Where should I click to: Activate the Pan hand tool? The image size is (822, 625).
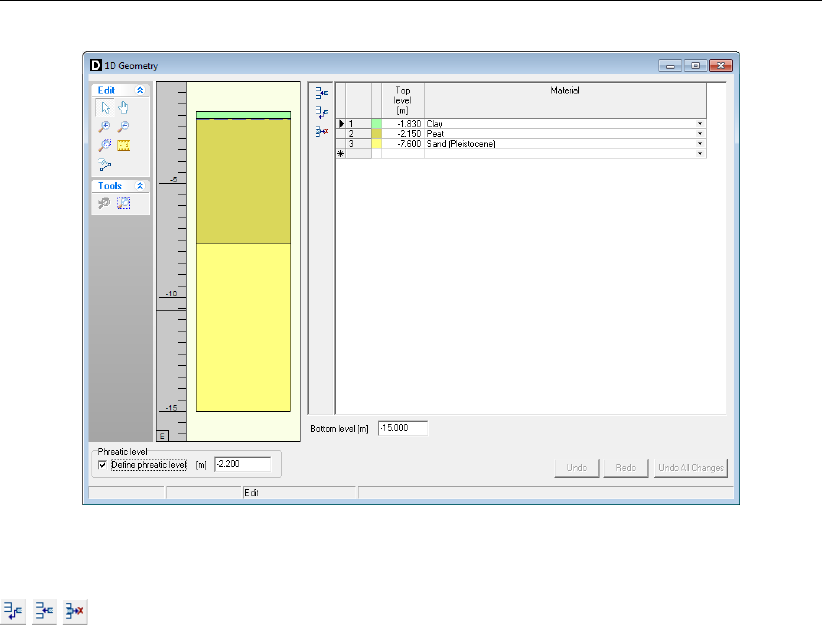point(124,107)
